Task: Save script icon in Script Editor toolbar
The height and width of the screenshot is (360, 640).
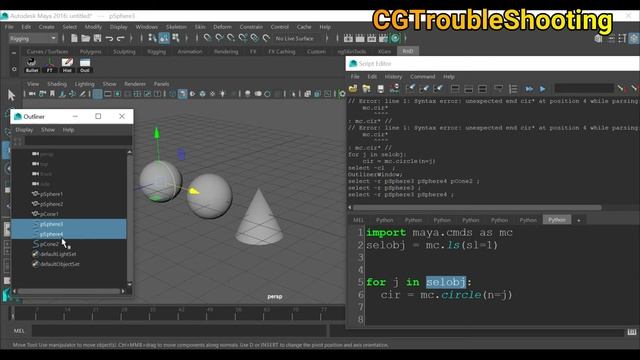Action: tap(380, 89)
